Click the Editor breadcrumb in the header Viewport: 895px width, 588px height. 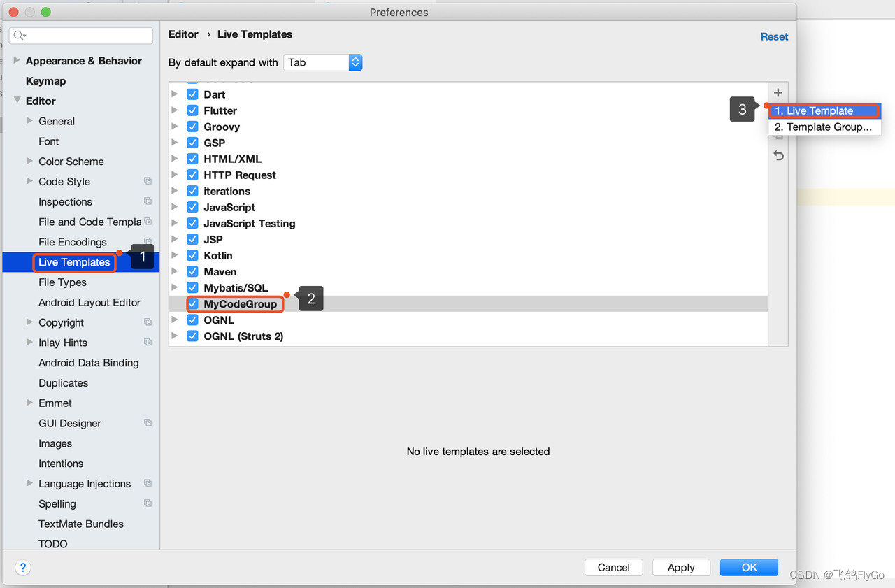(183, 34)
